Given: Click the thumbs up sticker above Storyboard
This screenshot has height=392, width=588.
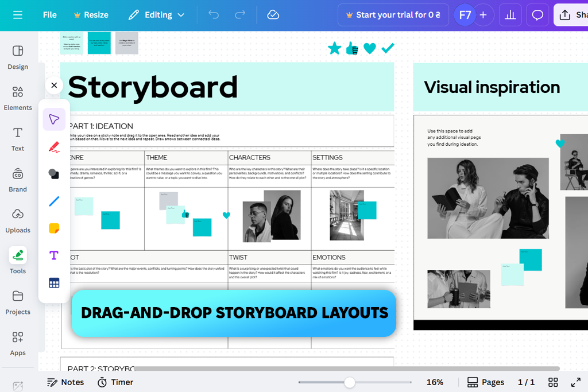Looking at the screenshot, I should point(352,48).
